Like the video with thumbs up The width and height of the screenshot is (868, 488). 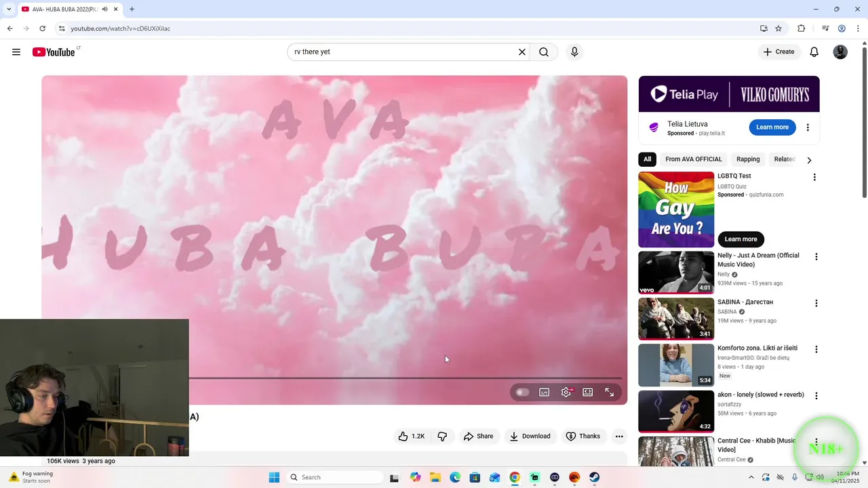[x=412, y=436]
